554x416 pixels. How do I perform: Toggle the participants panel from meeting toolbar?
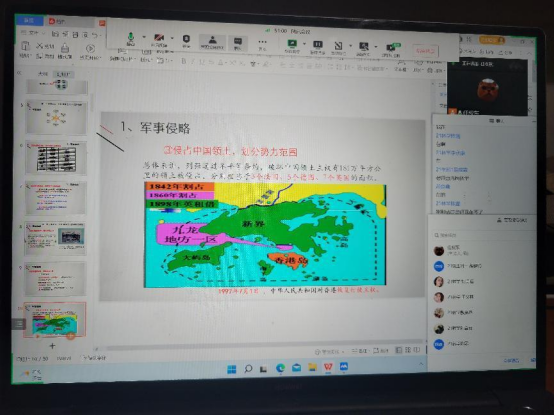pyautogui.click(x=212, y=42)
